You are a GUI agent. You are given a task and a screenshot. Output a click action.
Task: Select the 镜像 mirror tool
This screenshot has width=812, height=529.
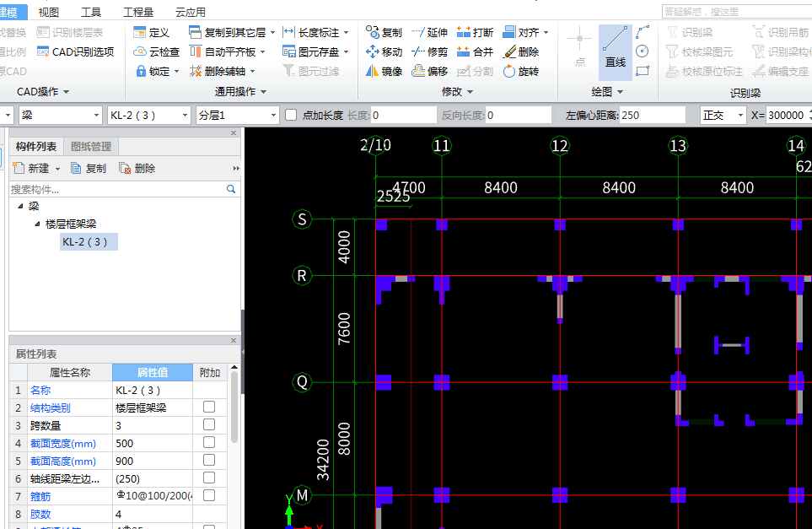click(x=384, y=71)
